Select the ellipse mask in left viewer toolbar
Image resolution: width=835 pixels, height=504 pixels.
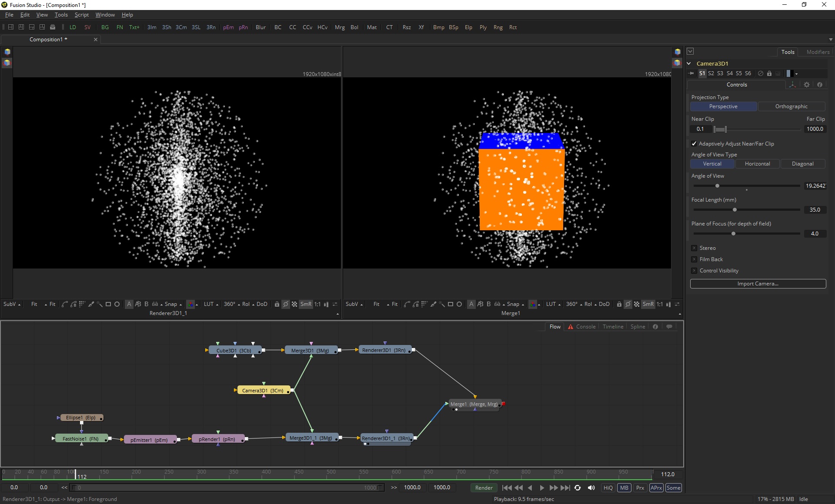pos(117,304)
